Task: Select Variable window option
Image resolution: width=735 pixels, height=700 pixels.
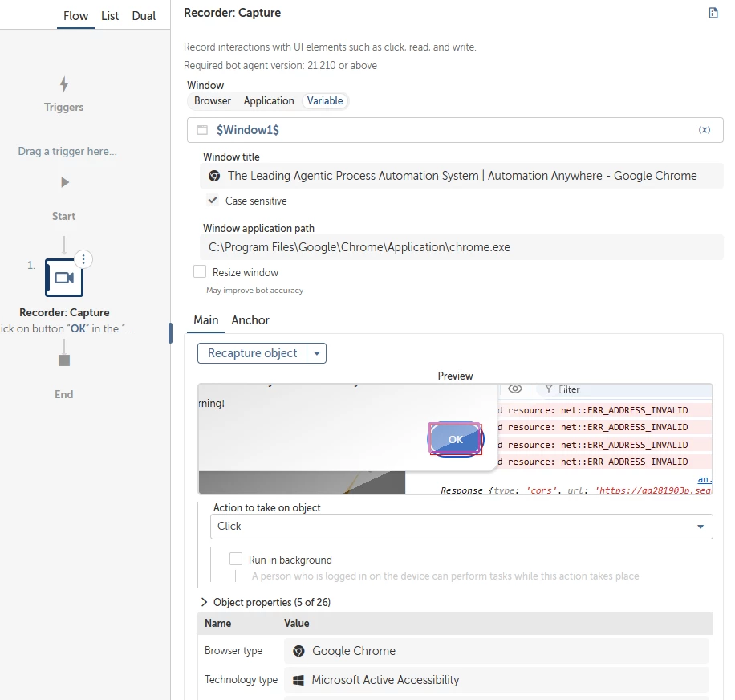Action: (x=325, y=101)
